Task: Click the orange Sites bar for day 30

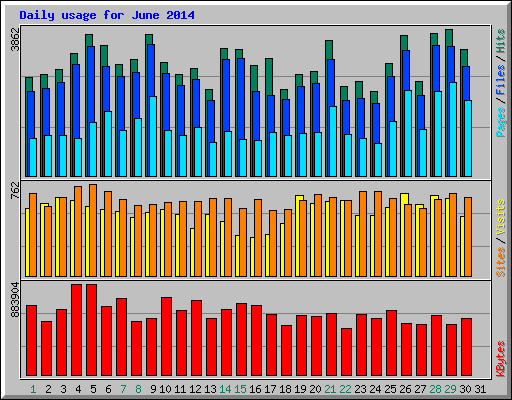Action: (468, 237)
